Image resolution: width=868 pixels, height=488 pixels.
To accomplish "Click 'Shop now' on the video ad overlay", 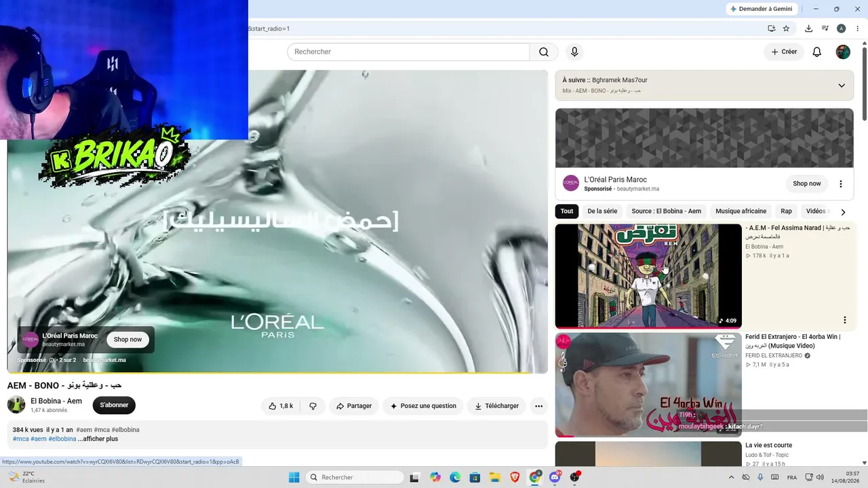I will click(127, 340).
